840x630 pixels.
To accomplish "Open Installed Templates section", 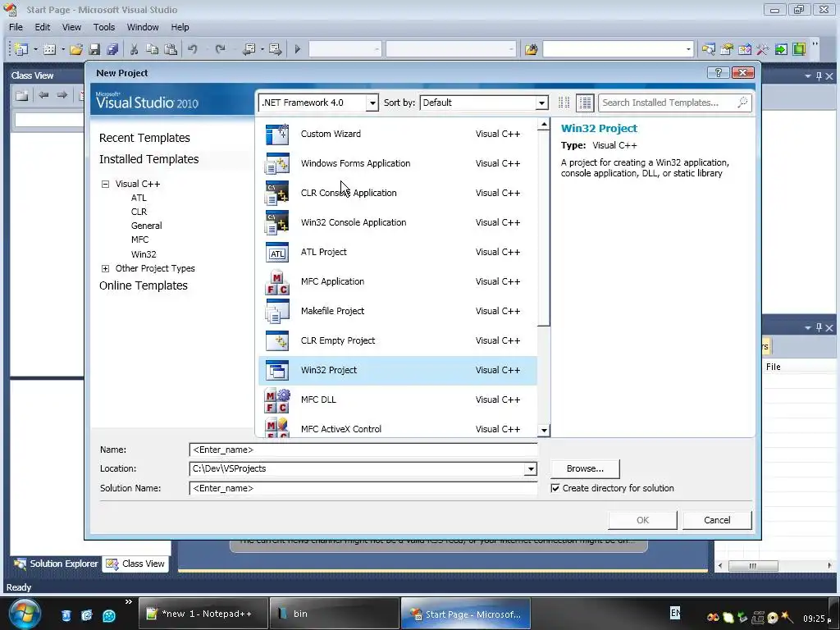I will (x=149, y=159).
